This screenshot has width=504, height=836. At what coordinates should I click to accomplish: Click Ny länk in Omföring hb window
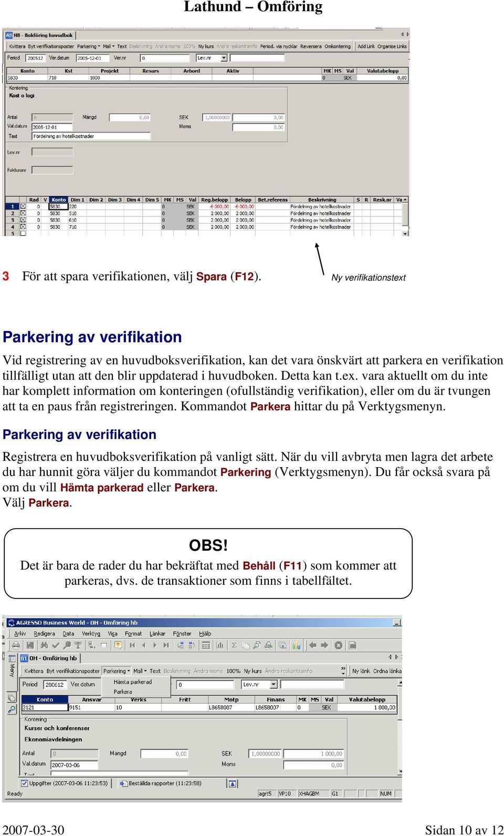click(x=361, y=671)
